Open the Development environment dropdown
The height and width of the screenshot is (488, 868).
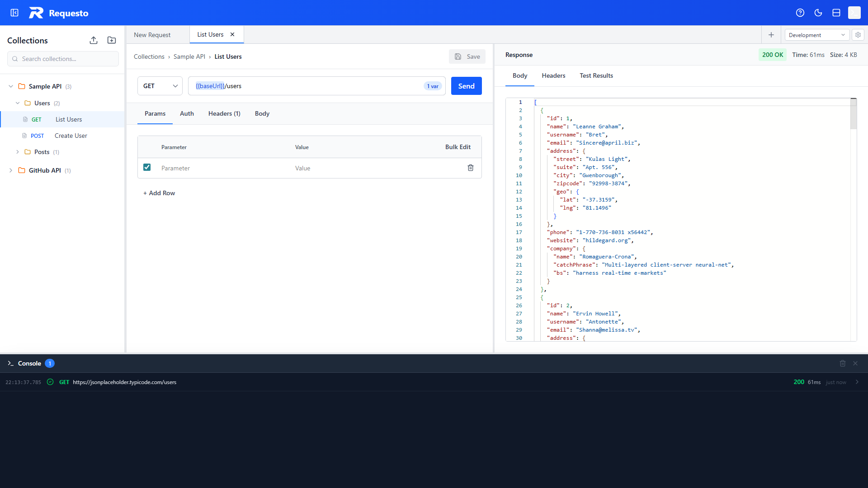816,35
